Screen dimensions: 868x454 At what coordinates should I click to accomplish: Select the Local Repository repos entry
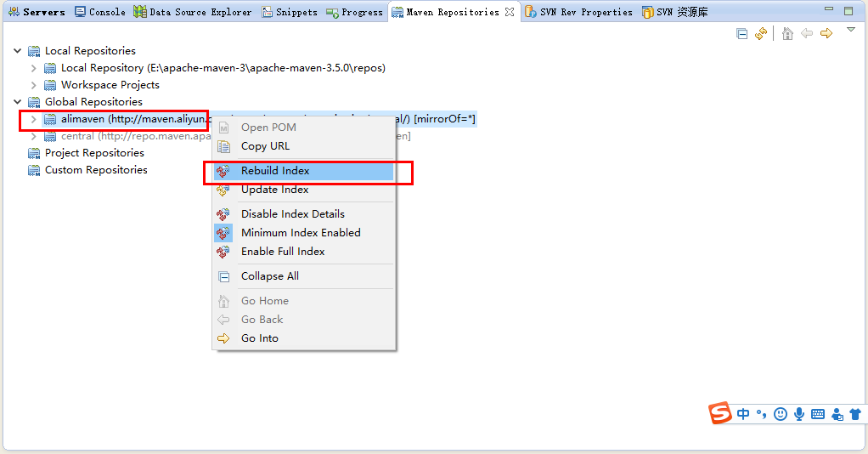(223, 68)
